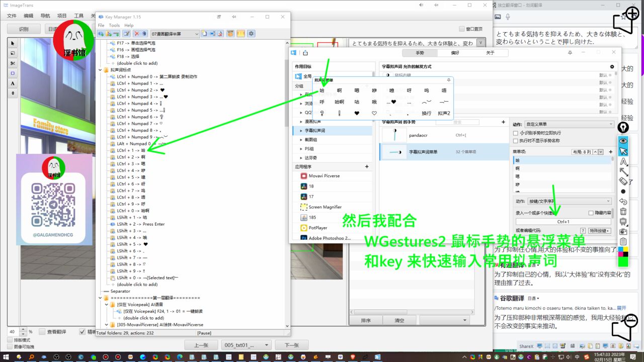This screenshot has width=644, height=362.
Task: Check 执行时不显示手势名称 option
Action: (x=515, y=141)
